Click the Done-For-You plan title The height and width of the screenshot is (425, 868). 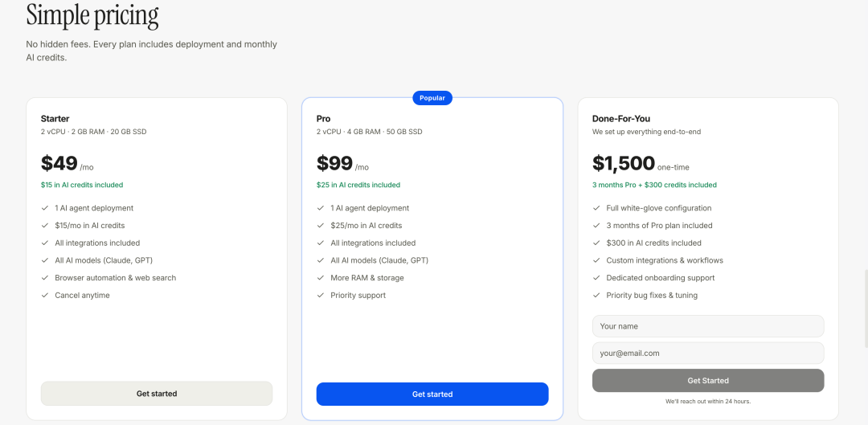tap(621, 119)
